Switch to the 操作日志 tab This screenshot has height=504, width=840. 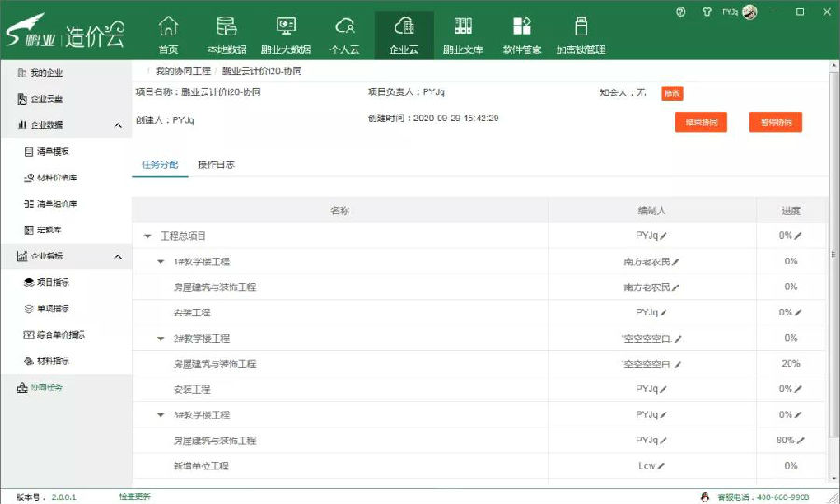pos(216,165)
